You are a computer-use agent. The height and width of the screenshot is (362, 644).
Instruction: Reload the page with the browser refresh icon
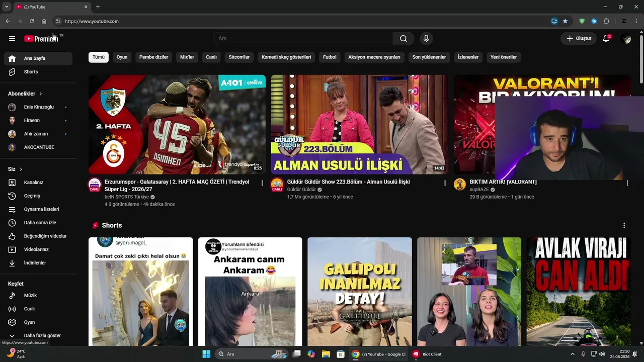pos(32,21)
